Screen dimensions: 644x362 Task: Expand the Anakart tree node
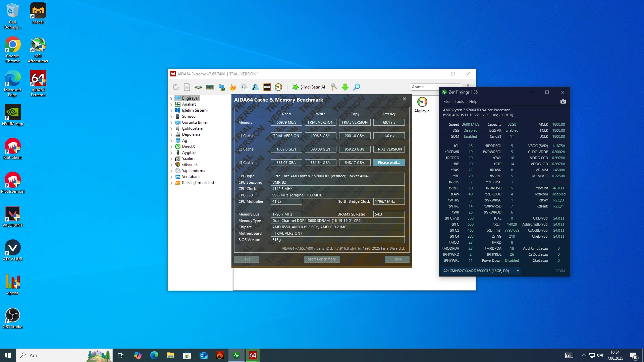click(x=171, y=105)
